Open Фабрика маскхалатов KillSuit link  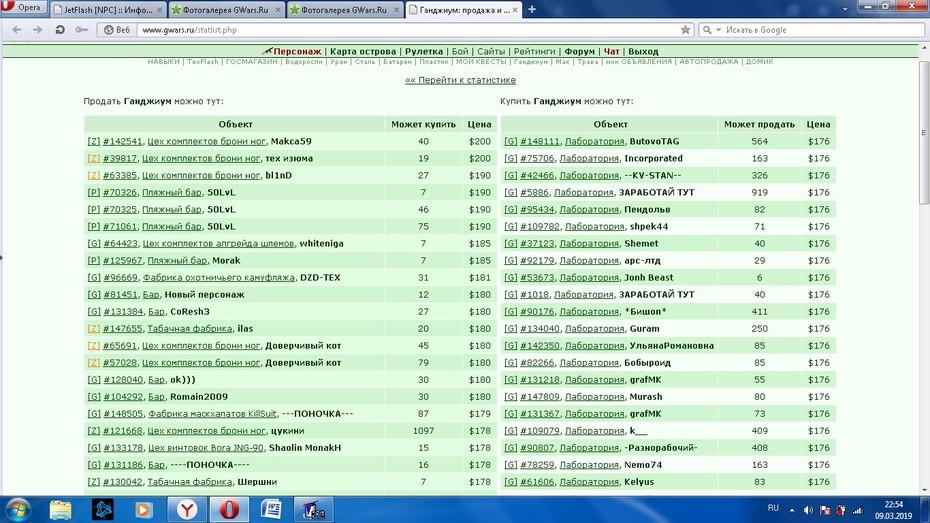coord(212,414)
